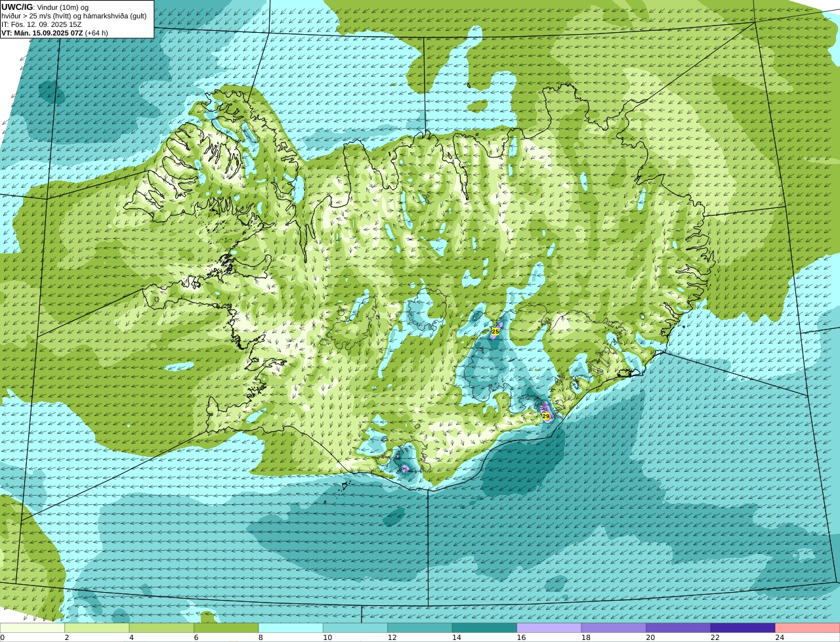Click the 'UWC/IG: Vindur (10m) og' title

tap(45, 7)
